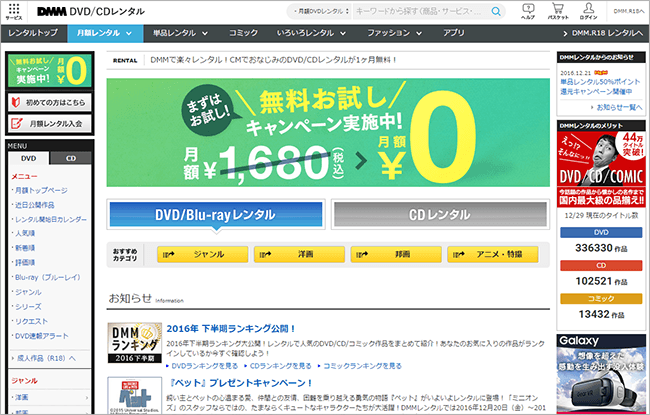This screenshot has width=650, height=415.
Task: Click the DMM.R18へ link in header
Action: pyautogui.click(x=629, y=12)
